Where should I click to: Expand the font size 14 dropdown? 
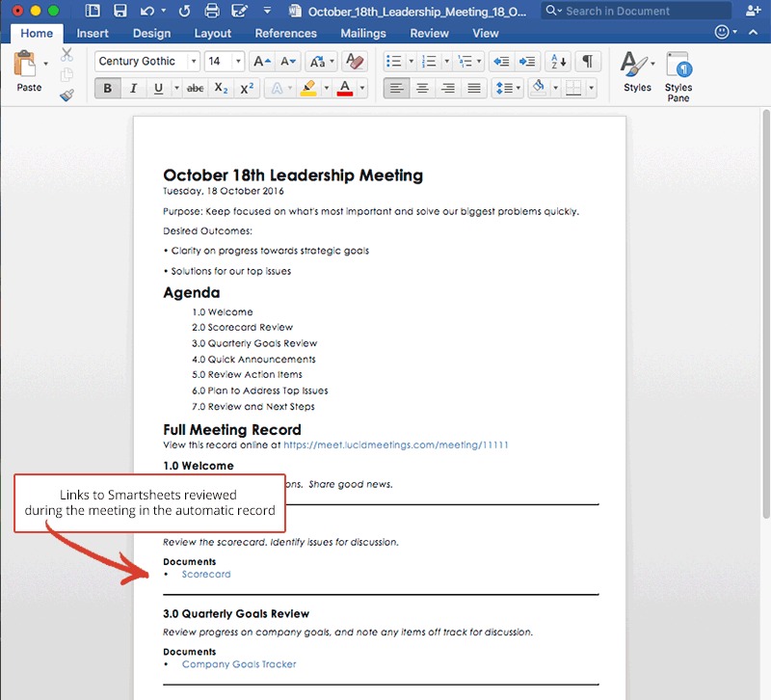click(x=237, y=61)
